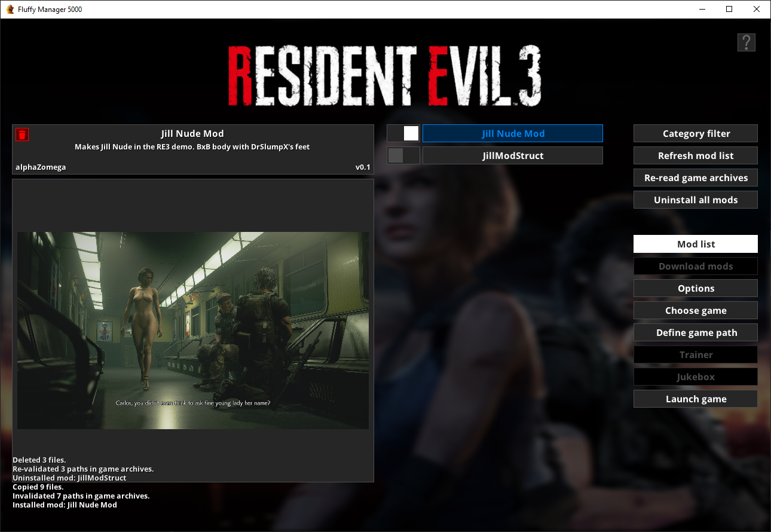Click the mod preview screenshot
This screenshot has width=771, height=532.
click(193, 330)
